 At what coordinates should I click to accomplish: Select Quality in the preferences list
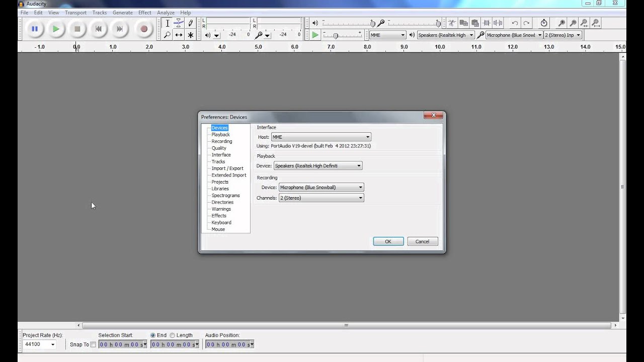coord(219,148)
